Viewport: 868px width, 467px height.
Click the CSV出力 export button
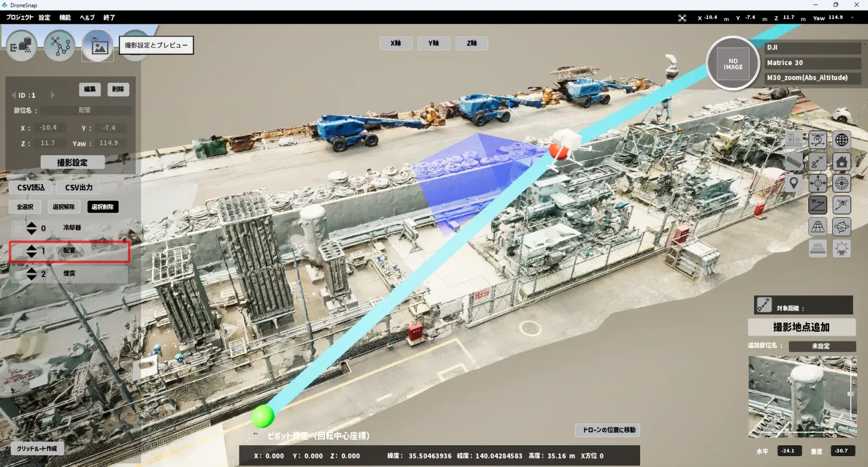[79, 187]
